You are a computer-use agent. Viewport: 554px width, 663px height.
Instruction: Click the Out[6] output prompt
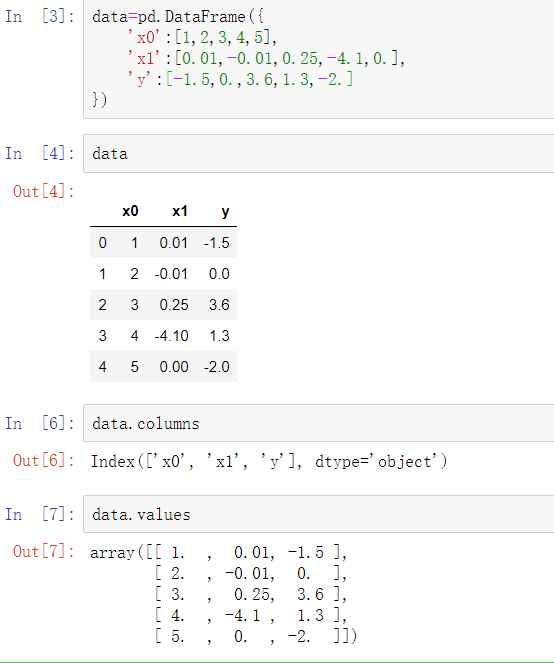tap(44, 460)
